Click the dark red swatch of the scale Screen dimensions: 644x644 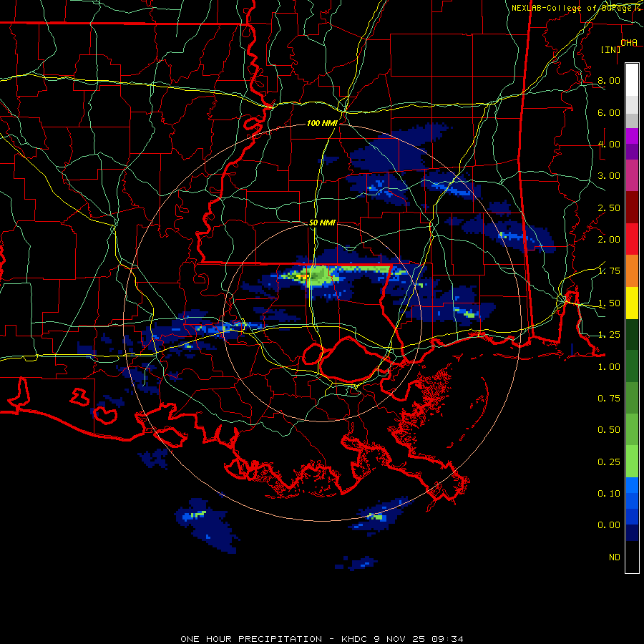point(632,208)
